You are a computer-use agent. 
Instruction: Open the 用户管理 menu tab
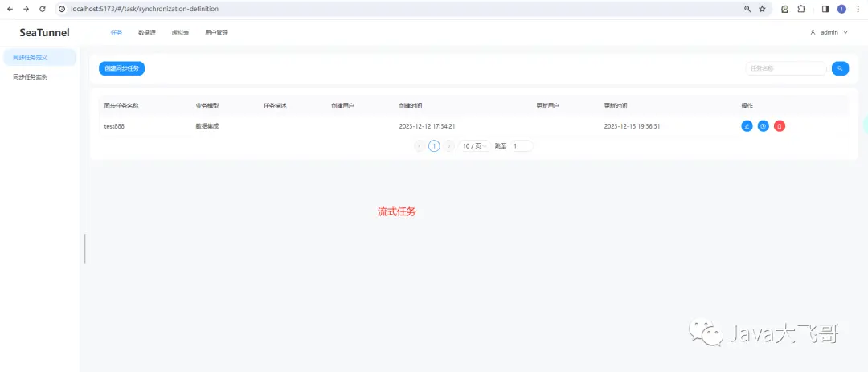tap(216, 33)
